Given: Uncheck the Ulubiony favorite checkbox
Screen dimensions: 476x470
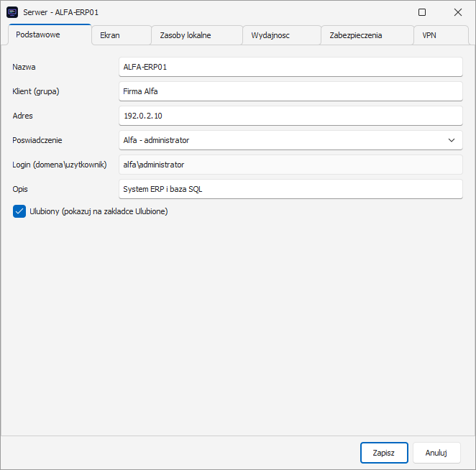Looking at the screenshot, I should [19, 211].
